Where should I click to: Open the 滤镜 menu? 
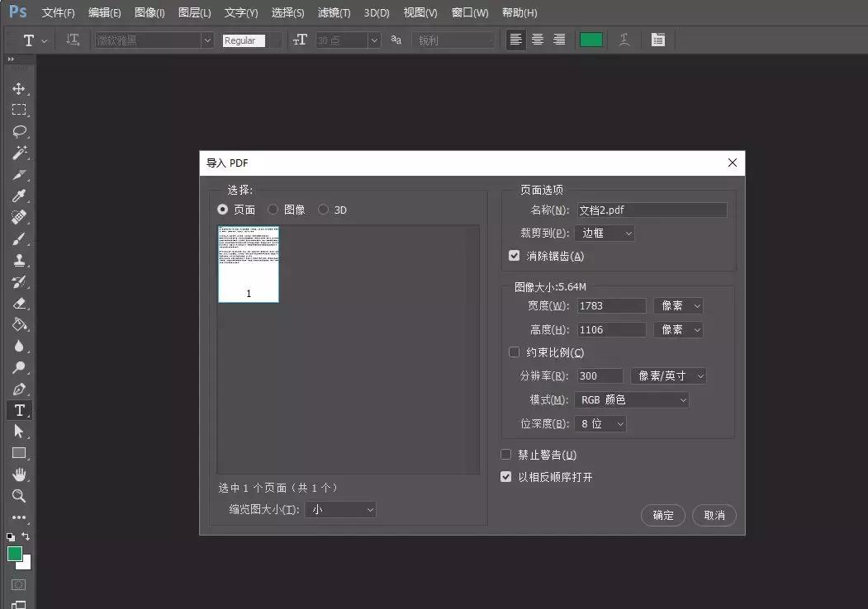[333, 12]
